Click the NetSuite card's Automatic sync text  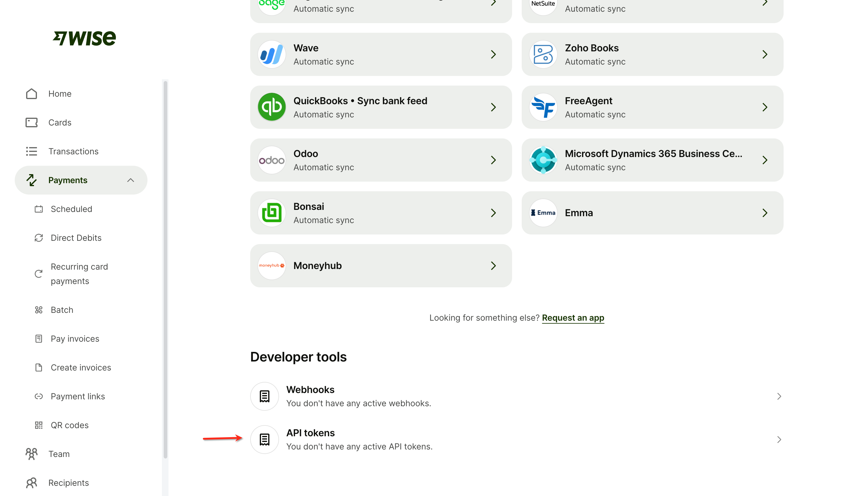(595, 8)
